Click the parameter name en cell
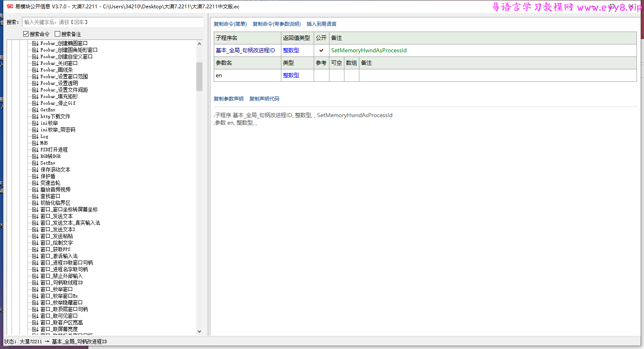This screenshot has height=349, width=644. pyautogui.click(x=248, y=75)
